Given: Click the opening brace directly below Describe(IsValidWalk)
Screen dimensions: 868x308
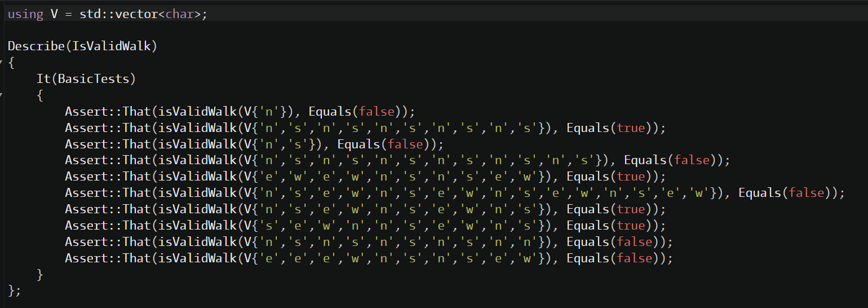Looking at the screenshot, I should [x=11, y=63].
